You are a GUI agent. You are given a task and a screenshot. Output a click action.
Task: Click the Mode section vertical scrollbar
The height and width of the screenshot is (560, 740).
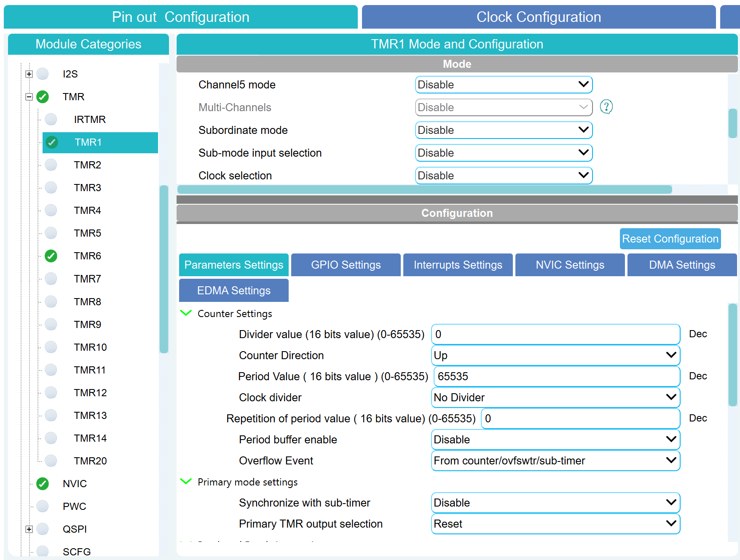(732, 123)
